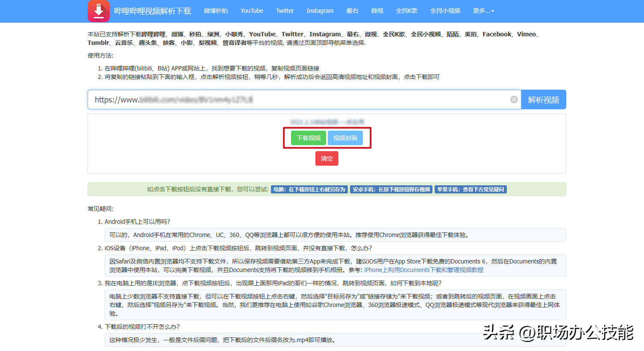This screenshot has width=644, height=351.
Task: Click step 2 about 粘贴到下面的输入框
Action: tap(272, 77)
